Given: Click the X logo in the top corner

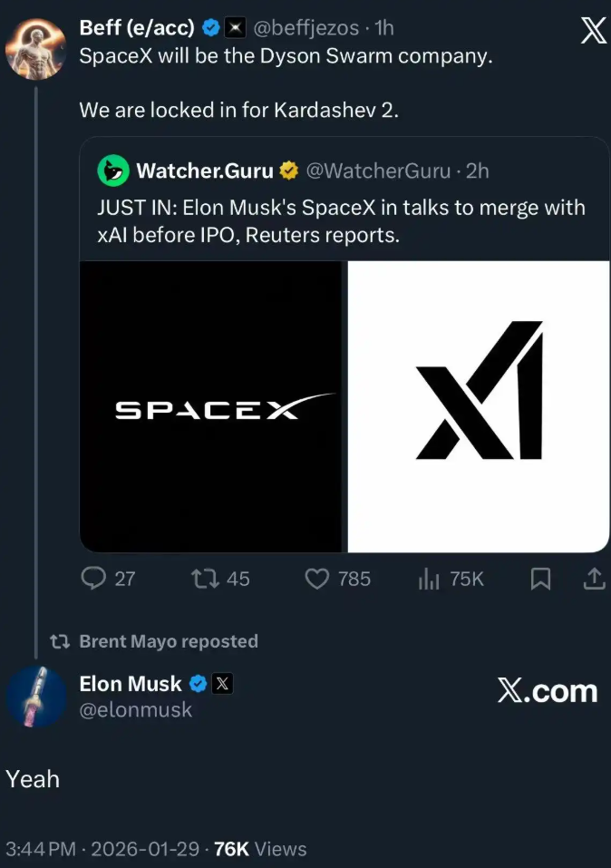Looking at the screenshot, I should click(594, 30).
